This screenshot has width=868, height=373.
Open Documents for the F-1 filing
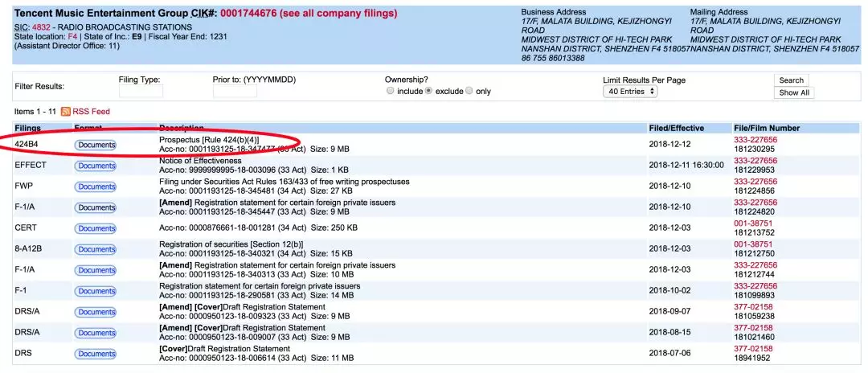pyautogui.click(x=95, y=291)
